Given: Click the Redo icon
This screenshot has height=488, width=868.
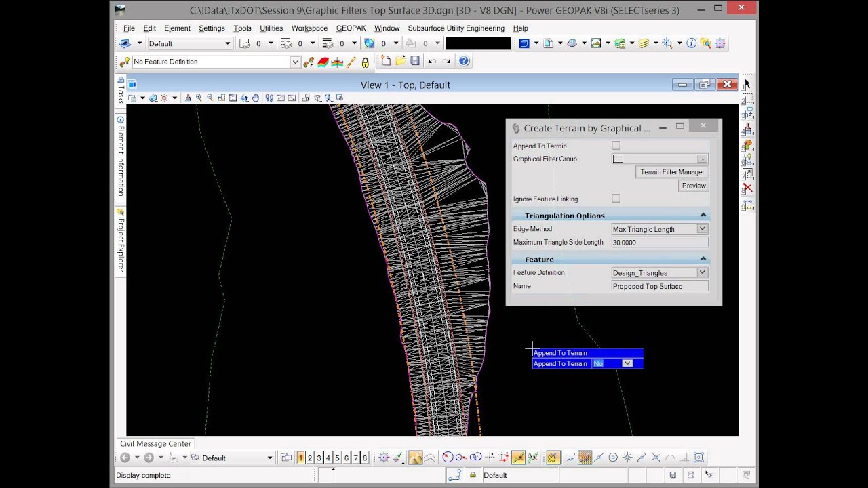Looking at the screenshot, I should (446, 61).
